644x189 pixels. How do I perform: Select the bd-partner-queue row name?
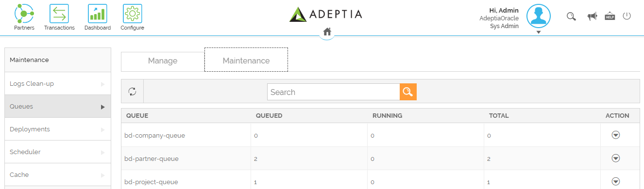pyautogui.click(x=152, y=158)
